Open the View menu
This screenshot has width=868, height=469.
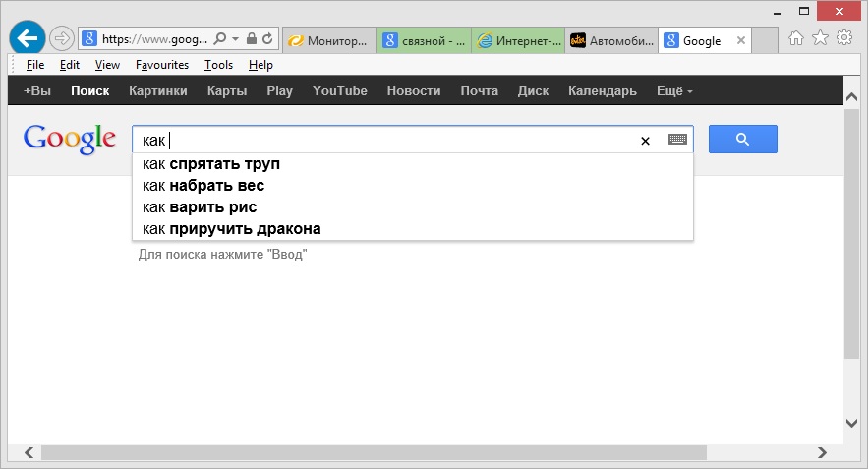click(x=107, y=65)
